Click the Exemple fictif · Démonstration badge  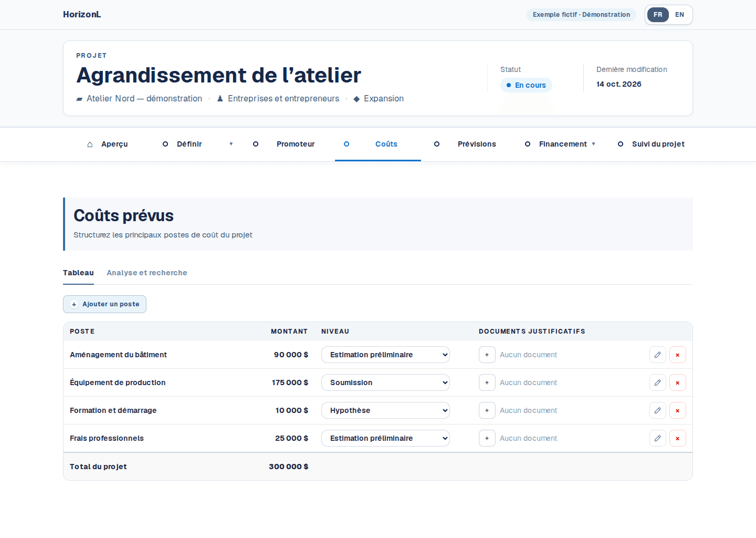coord(581,15)
